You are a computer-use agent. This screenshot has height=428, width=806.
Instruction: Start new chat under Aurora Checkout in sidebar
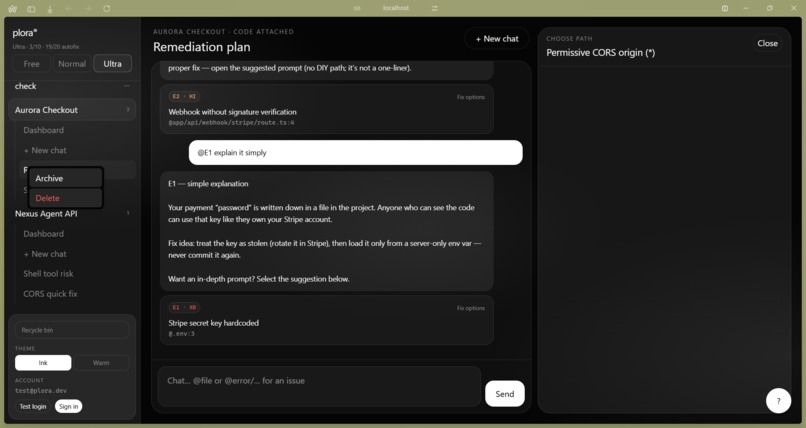tap(45, 150)
